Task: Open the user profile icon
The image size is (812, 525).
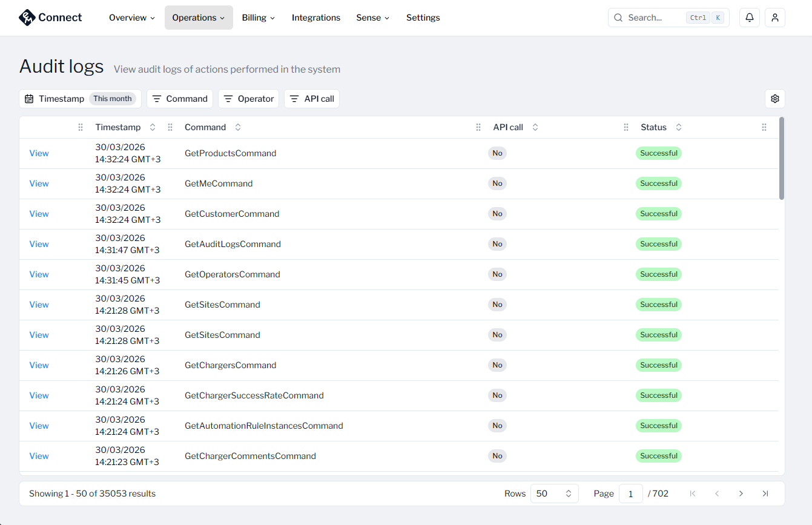Action: click(774, 18)
